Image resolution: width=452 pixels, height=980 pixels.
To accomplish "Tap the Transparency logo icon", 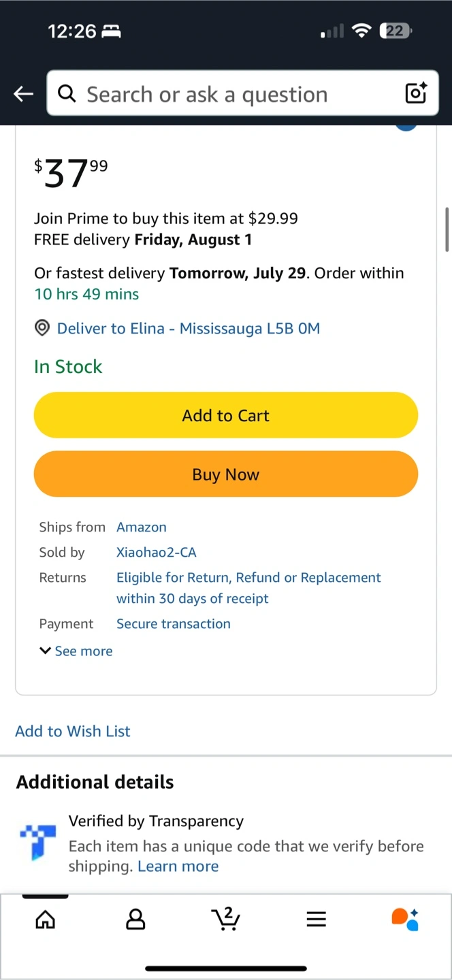I will (x=38, y=841).
